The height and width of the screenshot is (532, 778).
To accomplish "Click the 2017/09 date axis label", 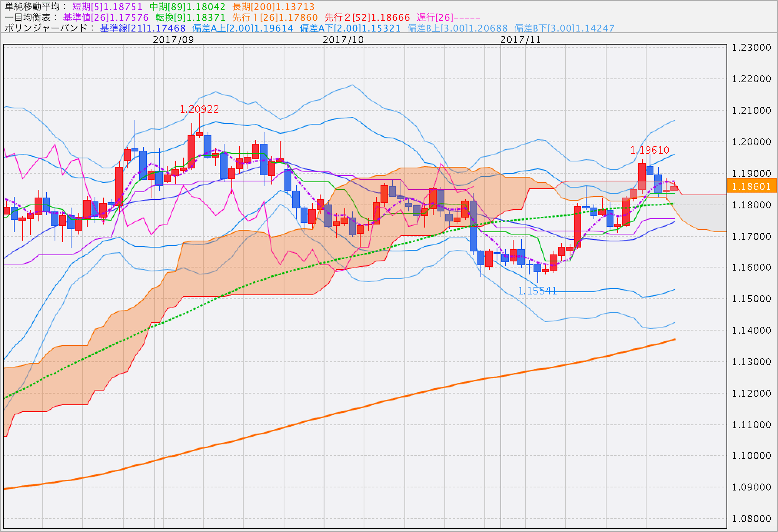I will [173, 40].
